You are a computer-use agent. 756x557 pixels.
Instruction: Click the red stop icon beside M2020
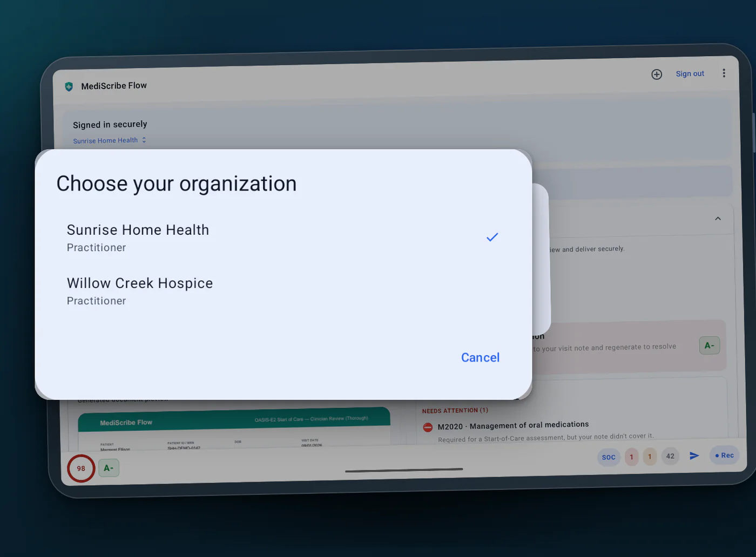(x=428, y=427)
